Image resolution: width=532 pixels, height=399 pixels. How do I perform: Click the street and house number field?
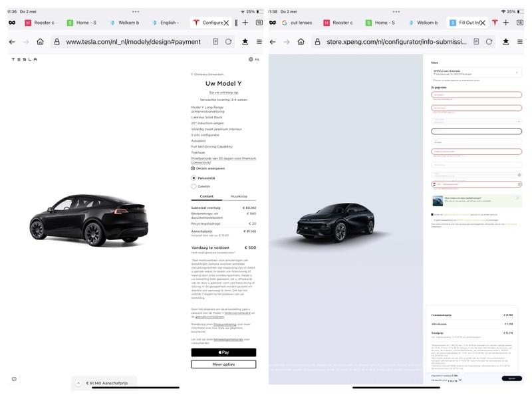tap(476, 152)
